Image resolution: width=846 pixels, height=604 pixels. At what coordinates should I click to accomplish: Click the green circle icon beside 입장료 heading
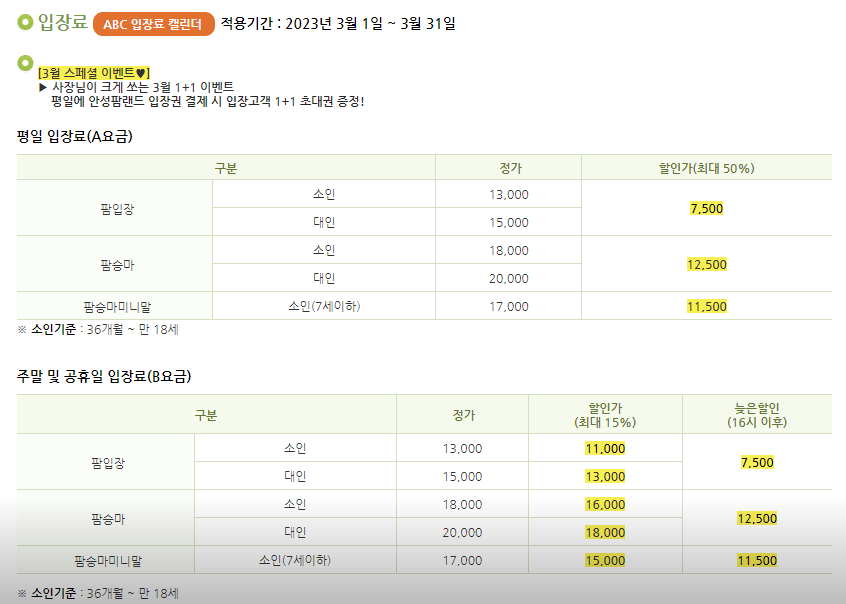25,23
